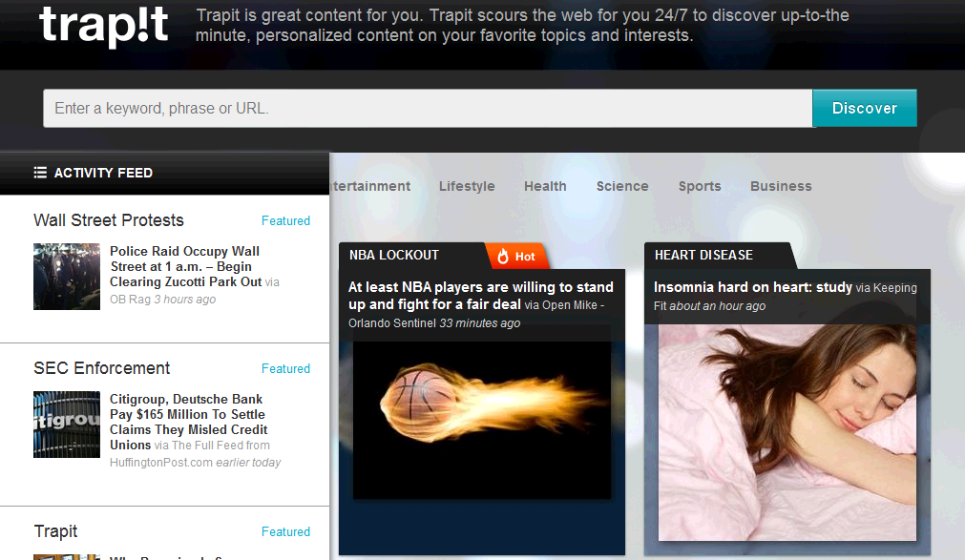Open the Business category tab
The image size is (965, 560).
point(781,186)
